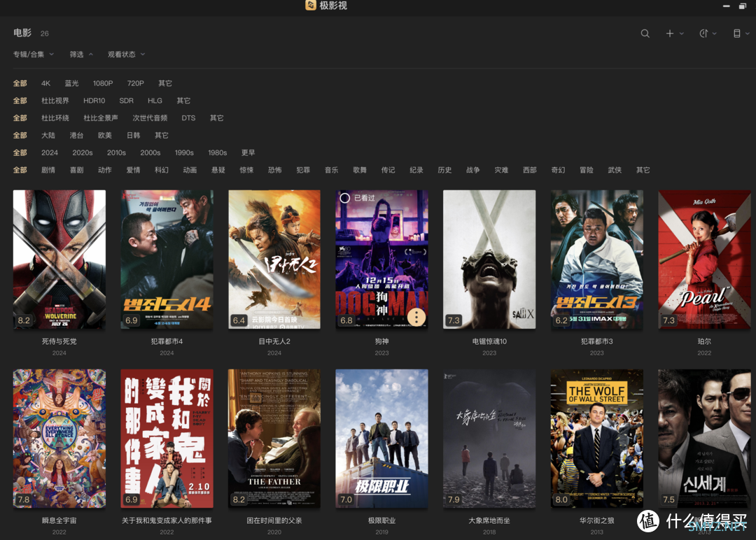Filter by 悬疑 genre
This screenshot has height=540, width=756.
218,170
